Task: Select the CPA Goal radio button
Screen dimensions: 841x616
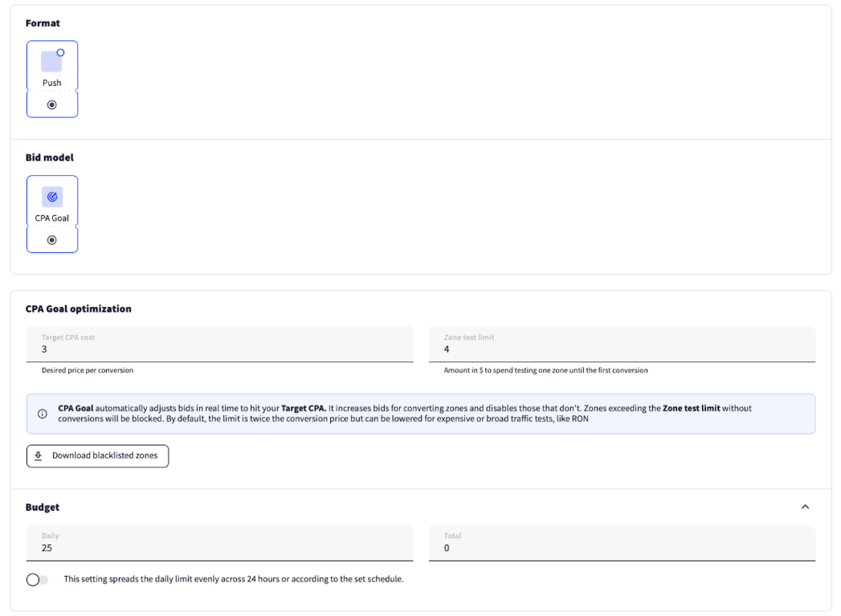Action: coord(51,239)
